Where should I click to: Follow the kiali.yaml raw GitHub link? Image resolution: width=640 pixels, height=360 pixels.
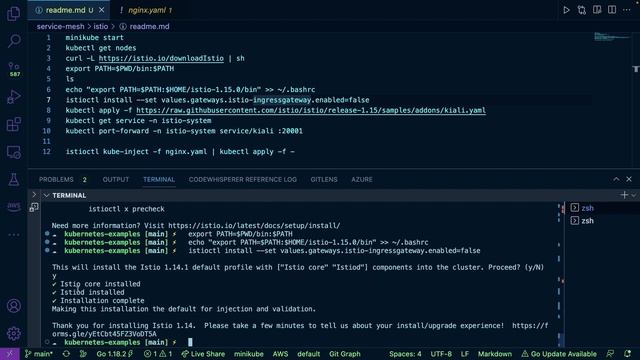pos(311,110)
